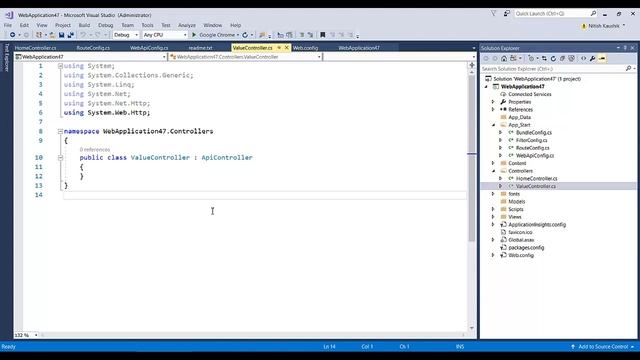The height and width of the screenshot is (360, 640).
Task: Switch to the HomeController.cs tab
Action: (36, 48)
